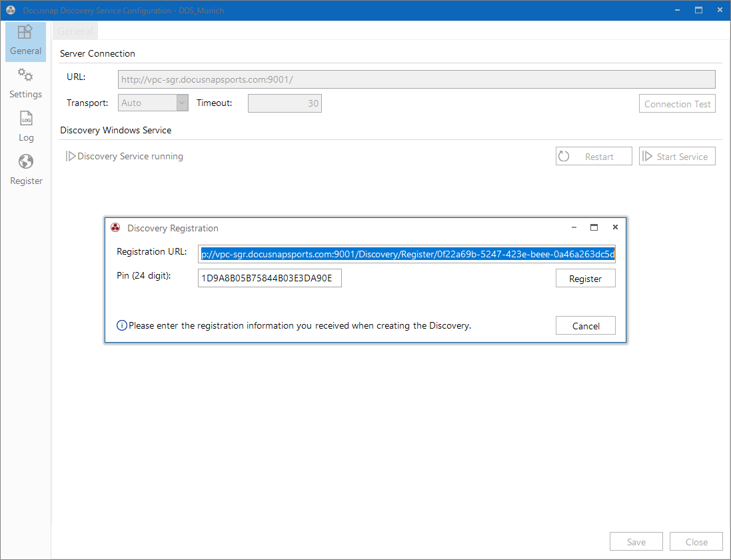Click the Pin (24 digit) label
The height and width of the screenshot is (560, 731).
point(143,275)
